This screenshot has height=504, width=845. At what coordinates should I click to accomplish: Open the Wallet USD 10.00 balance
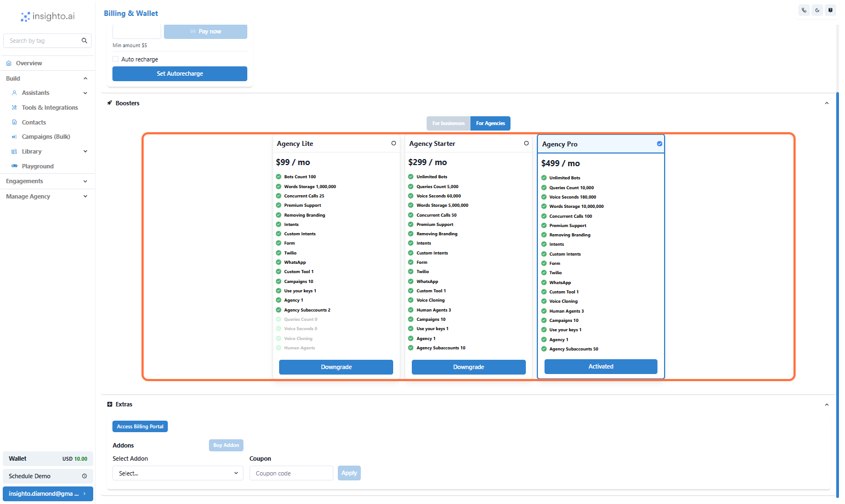[x=48, y=458]
